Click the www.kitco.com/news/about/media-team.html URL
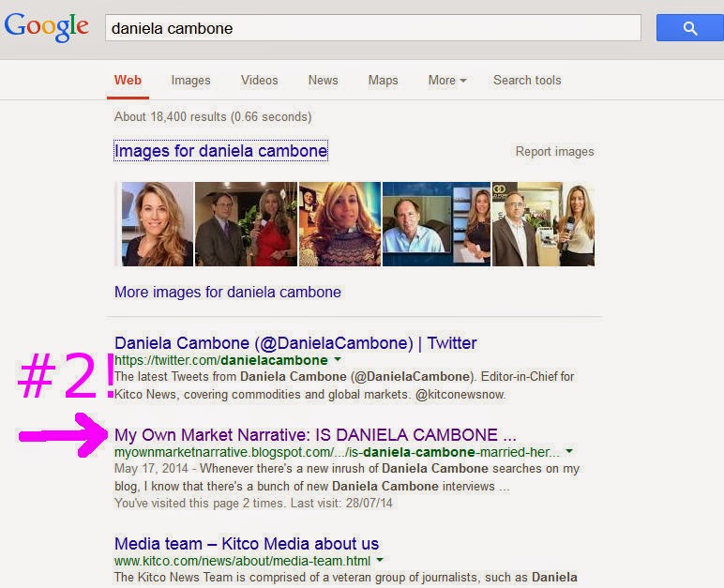Viewport: 724px width, 588px height. (242, 561)
